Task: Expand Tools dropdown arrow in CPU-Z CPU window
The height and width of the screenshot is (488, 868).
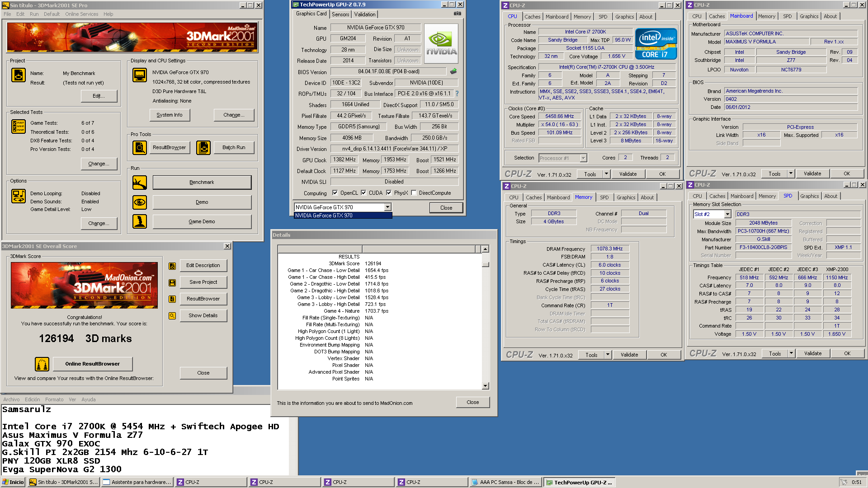Action: (607, 174)
